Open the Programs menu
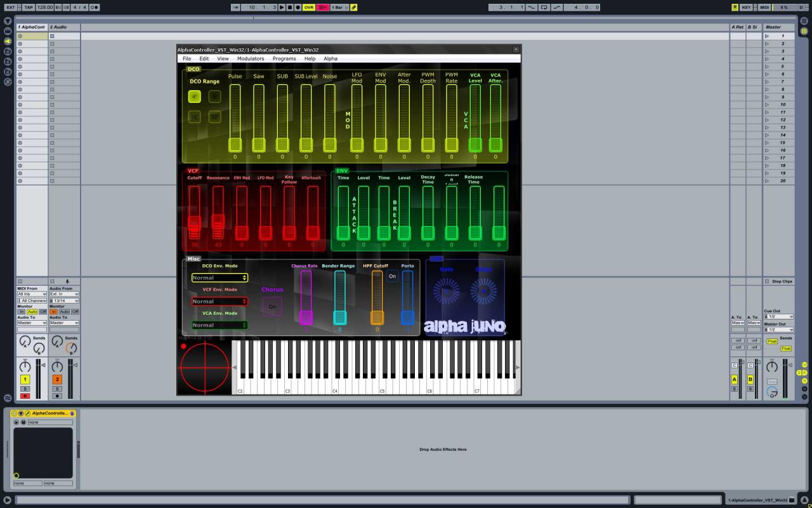The width and height of the screenshot is (812, 508). (284, 58)
